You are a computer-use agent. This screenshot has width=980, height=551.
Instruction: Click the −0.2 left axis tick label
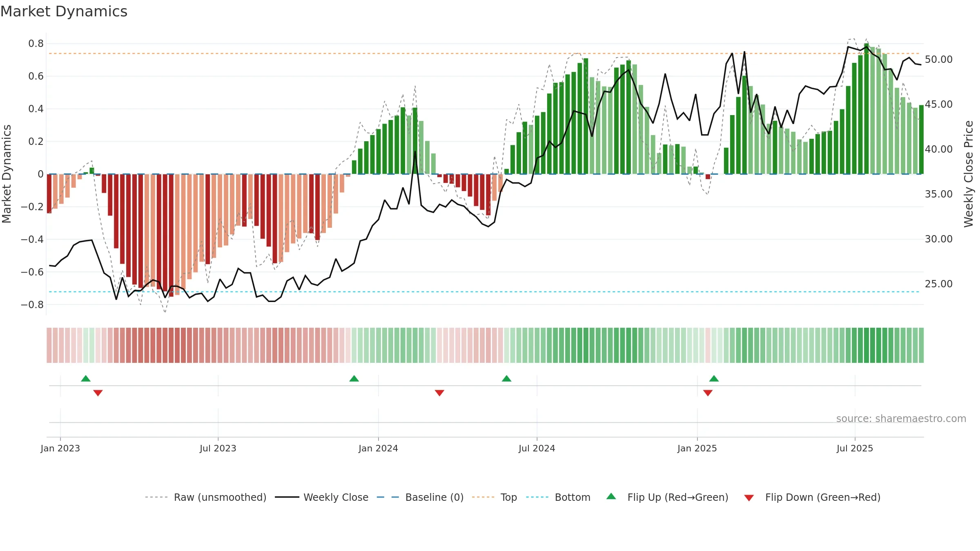tap(32, 207)
